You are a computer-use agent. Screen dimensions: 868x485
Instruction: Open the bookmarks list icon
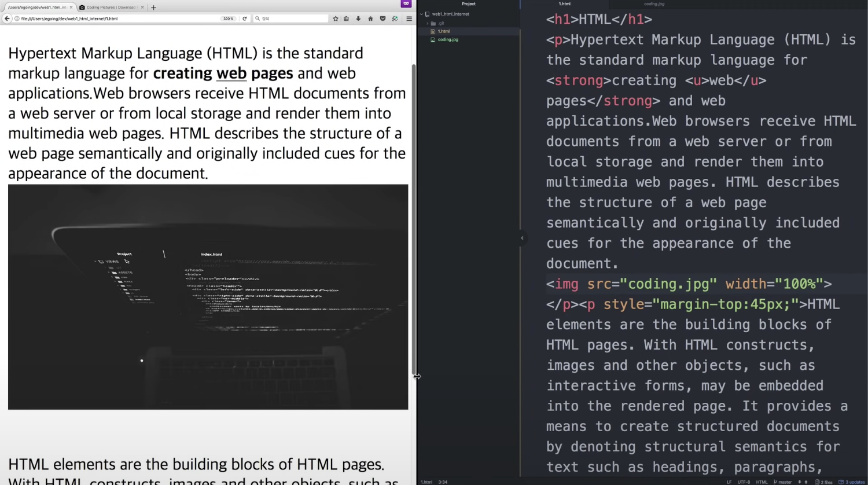pos(346,19)
